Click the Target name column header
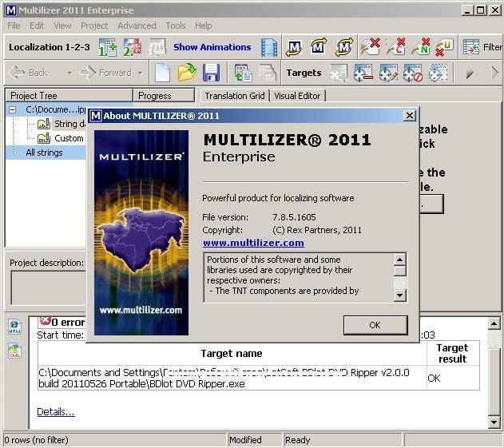 232,354
